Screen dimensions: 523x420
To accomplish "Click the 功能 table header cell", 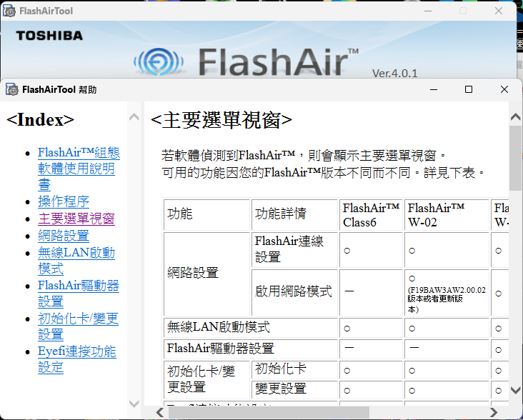I will [x=206, y=215].
